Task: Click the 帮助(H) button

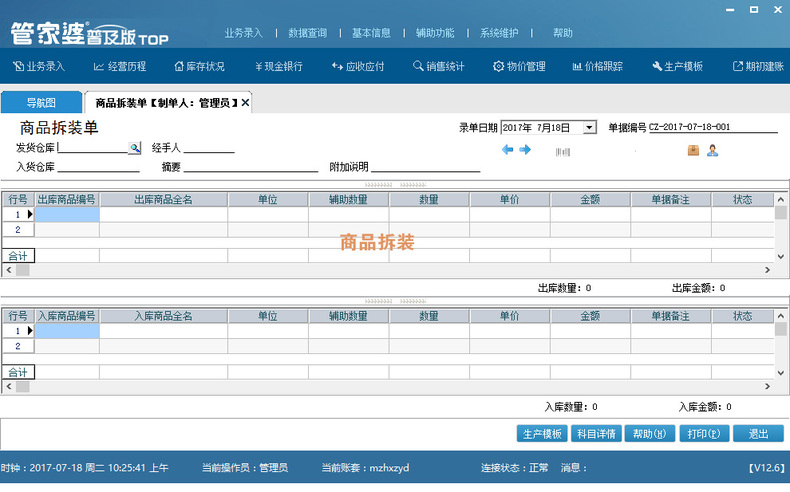Action: pyautogui.click(x=650, y=434)
